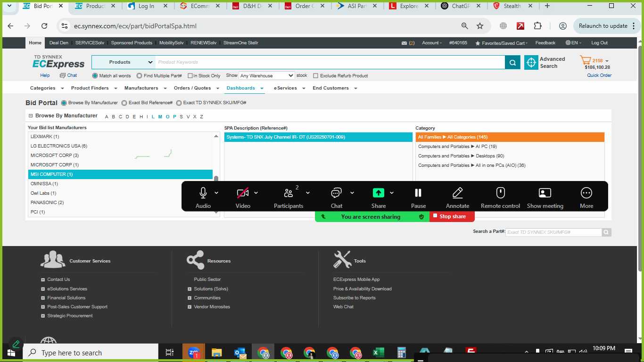Select PANASONIC (2) manufacturer row

click(x=120, y=203)
